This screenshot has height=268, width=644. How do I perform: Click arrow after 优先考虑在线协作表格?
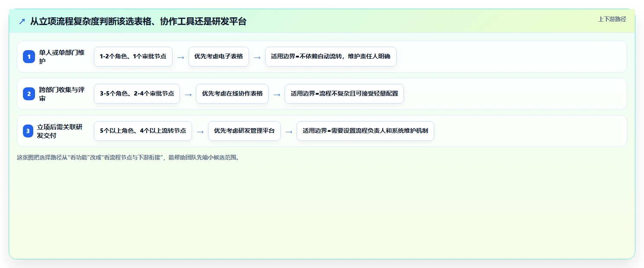pos(277,94)
